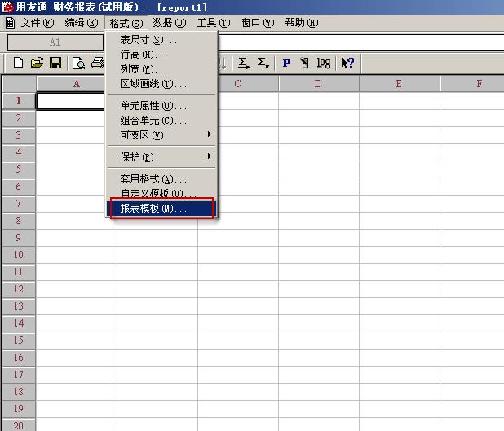The image size is (504, 431).
Task: Click the A1 cell name box
Action: pyautogui.click(x=55, y=42)
